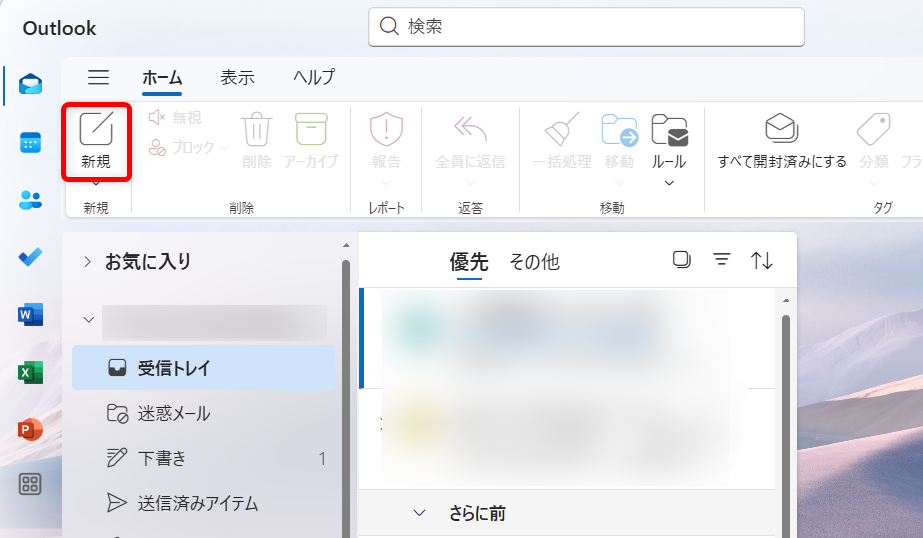Click the 無視 ignore button
Screen dimensions: 923x538
[175, 118]
